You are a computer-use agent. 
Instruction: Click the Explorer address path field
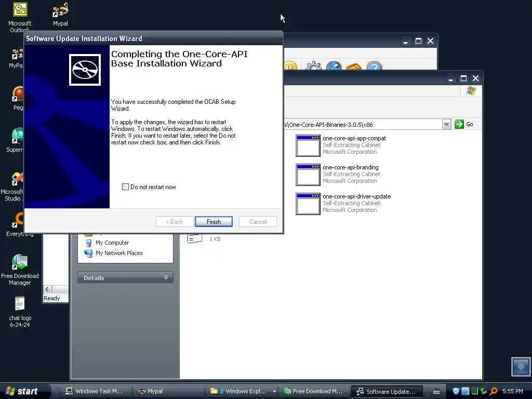pos(363,125)
